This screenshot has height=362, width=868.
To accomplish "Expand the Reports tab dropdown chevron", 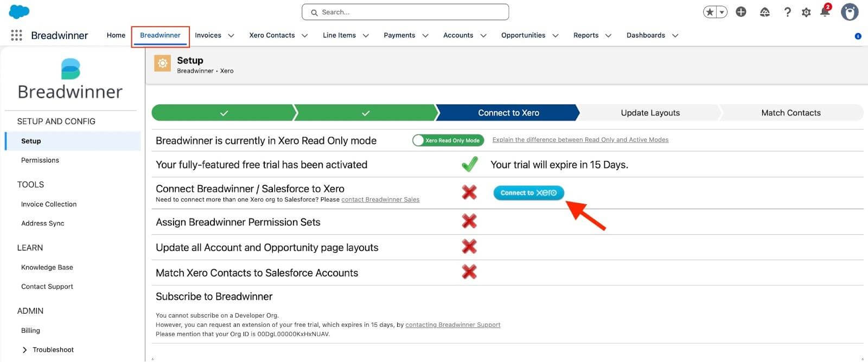I will [608, 36].
